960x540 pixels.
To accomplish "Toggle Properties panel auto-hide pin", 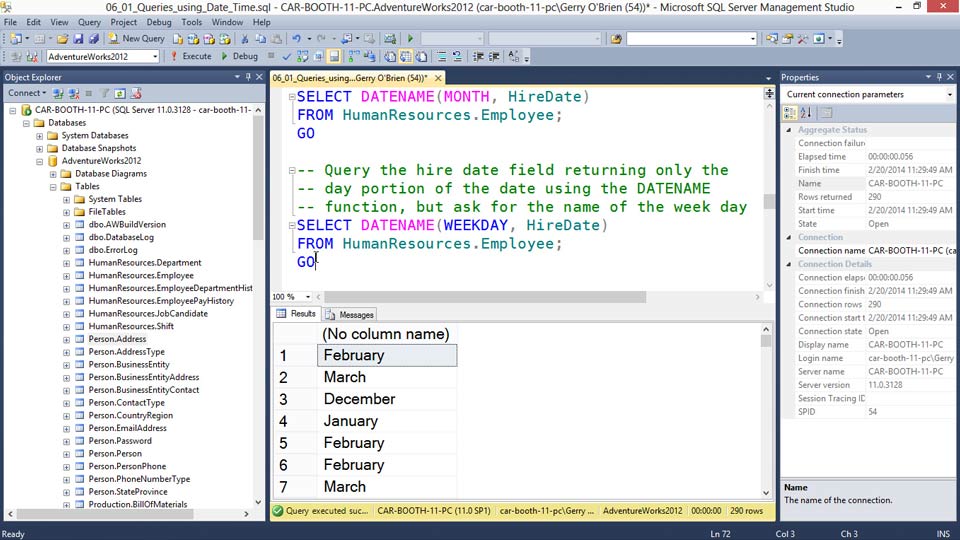I will coord(939,77).
